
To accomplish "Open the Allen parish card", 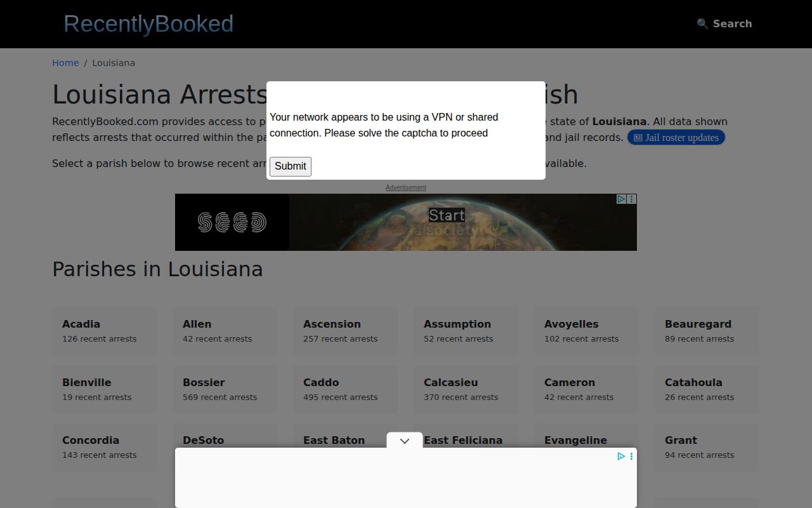I will click(225, 331).
